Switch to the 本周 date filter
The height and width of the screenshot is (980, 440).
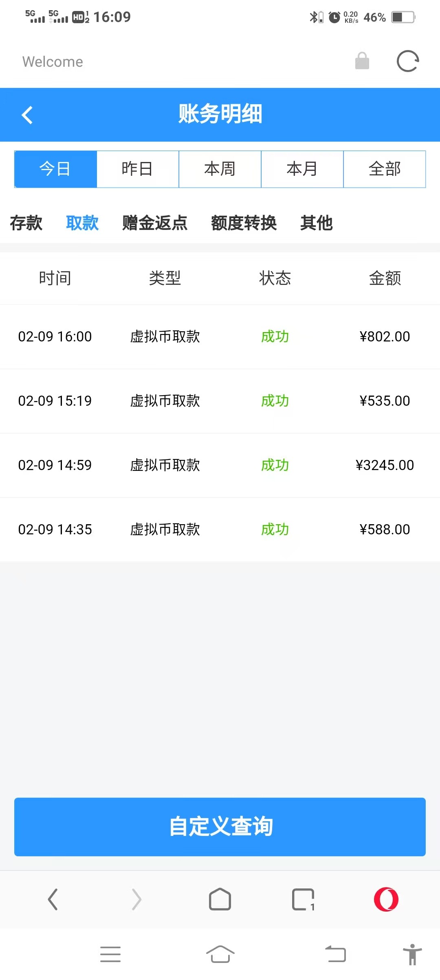pyautogui.click(x=220, y=169)
